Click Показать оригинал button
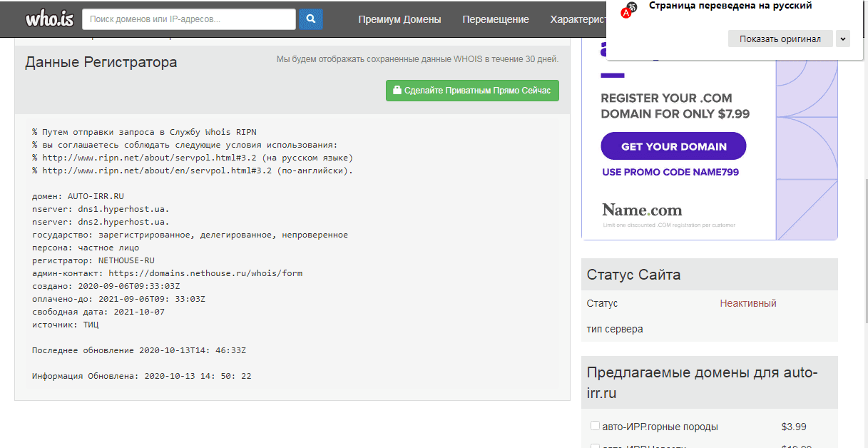The image size is (868, 448). (780, 39)
